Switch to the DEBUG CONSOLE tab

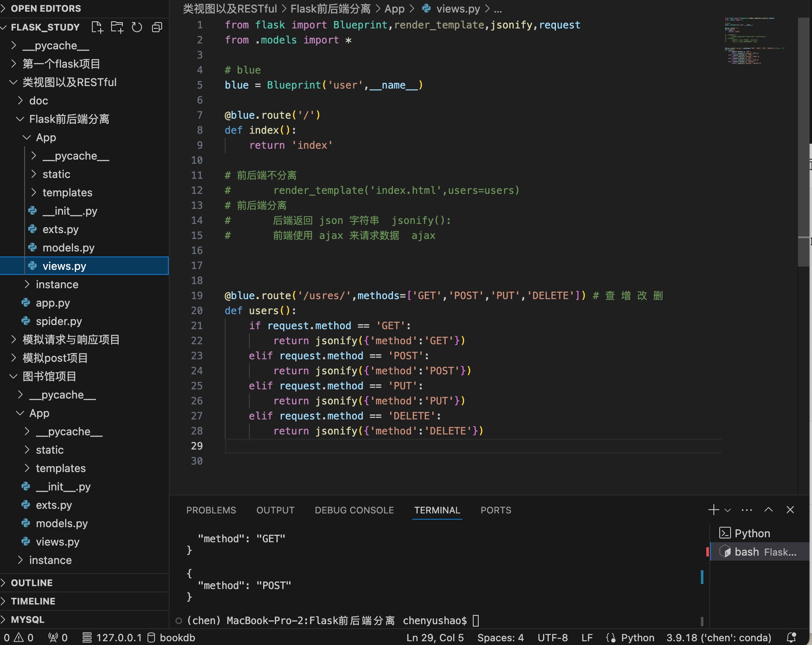point(354,510)
